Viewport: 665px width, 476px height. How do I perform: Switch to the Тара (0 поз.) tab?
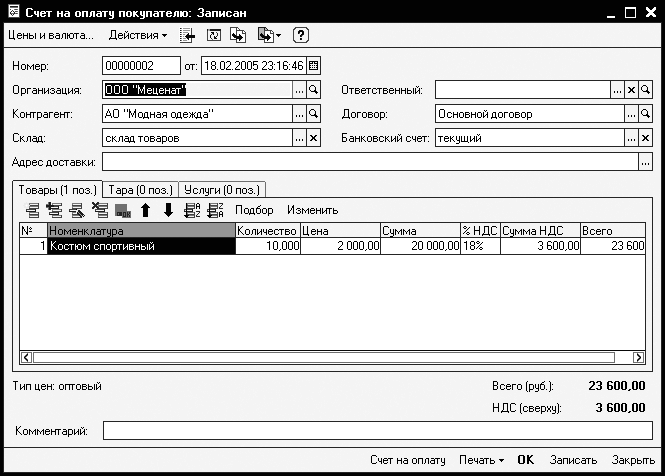click(140, 190)
